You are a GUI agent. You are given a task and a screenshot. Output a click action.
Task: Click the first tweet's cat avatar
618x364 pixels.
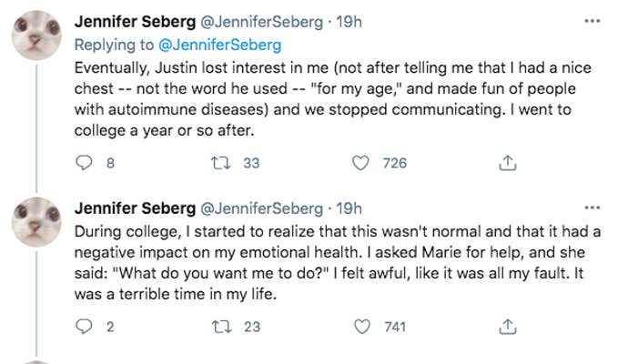36,37
